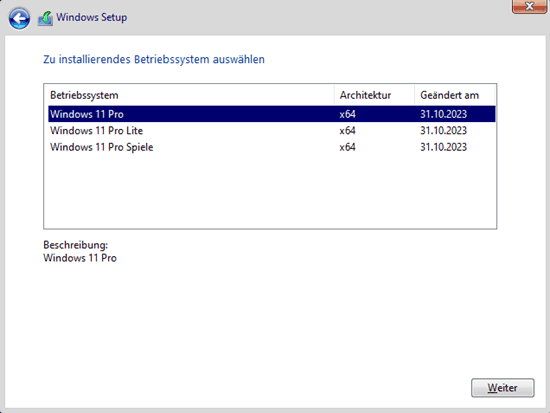Image resolution: width=550 pixels, height=413 pixels.
Task: Click the Windows Setup icon in title bar
Action: pyautogui.click(x=45, y=18)
